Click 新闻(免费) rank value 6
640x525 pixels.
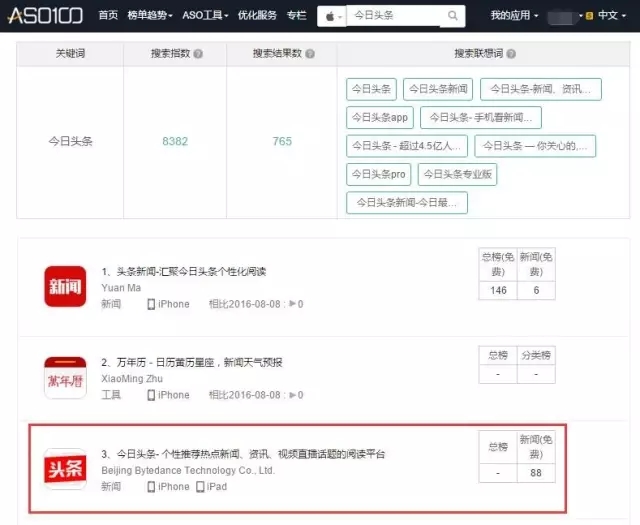[536, 290]
